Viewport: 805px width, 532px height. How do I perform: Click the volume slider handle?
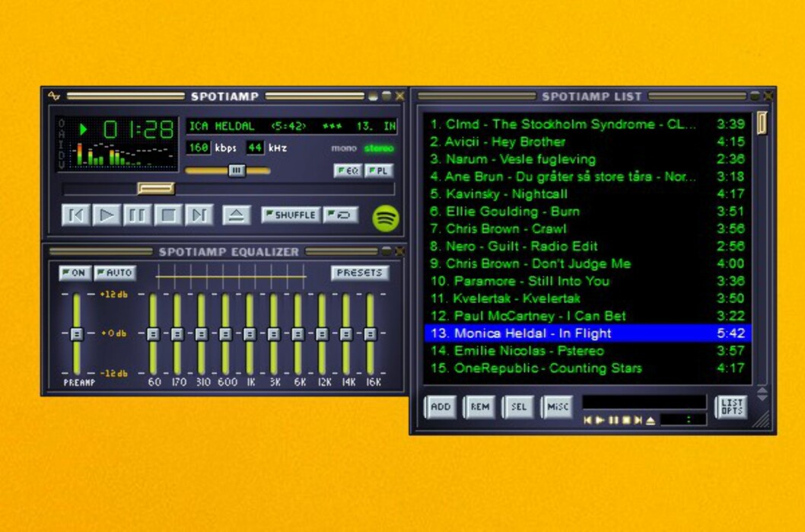click(237, 170)
